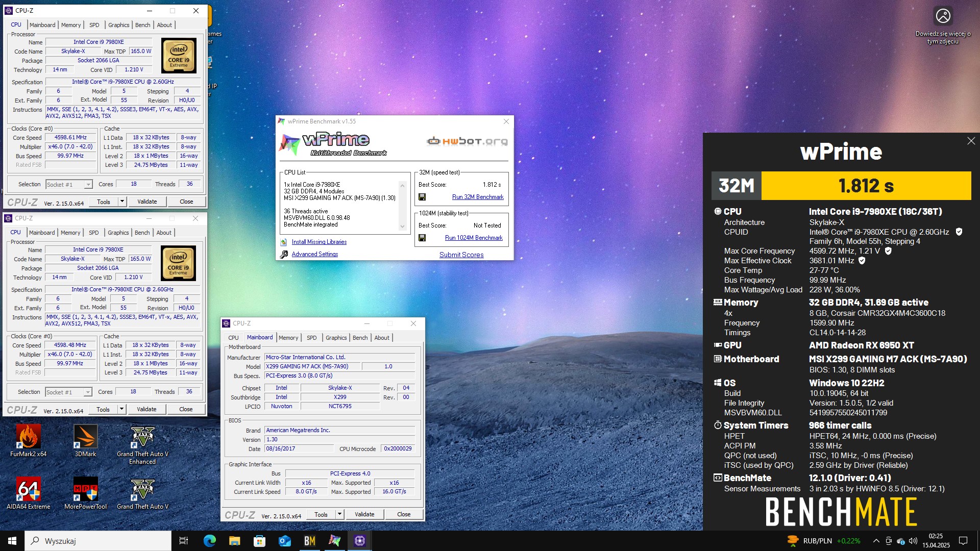Click the 1.812 s score in BenchMate
The width and height of the screenshot is (980, 551).
866,186
